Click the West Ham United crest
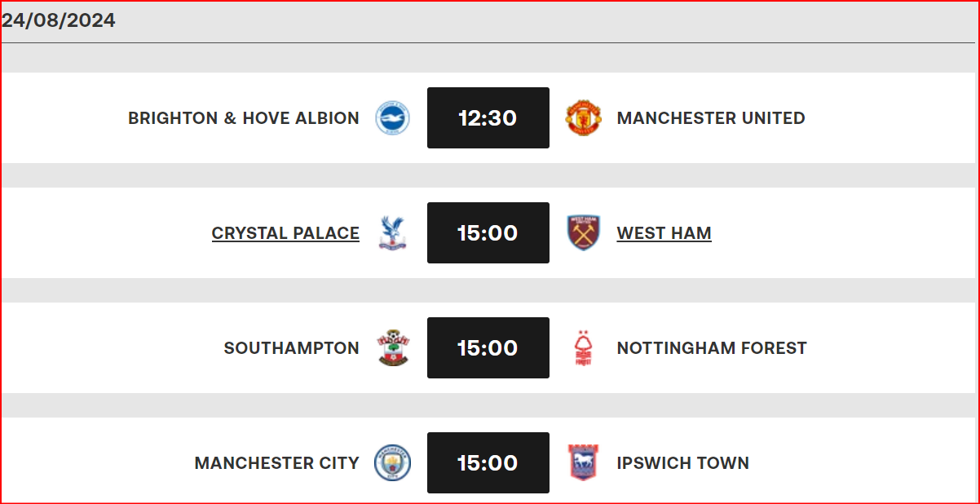This screenshot has width=980, height=504. tap(584, 233)
